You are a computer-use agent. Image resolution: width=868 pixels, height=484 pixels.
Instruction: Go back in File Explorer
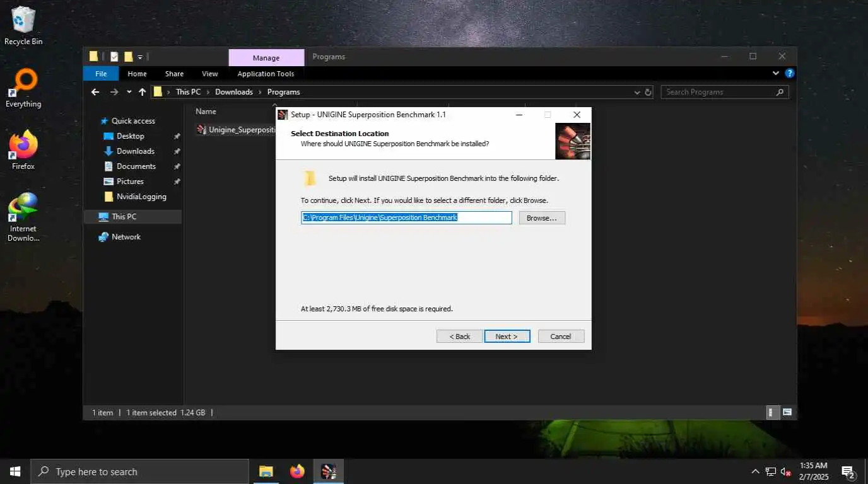pyautogui.click(x=95, y=92)
